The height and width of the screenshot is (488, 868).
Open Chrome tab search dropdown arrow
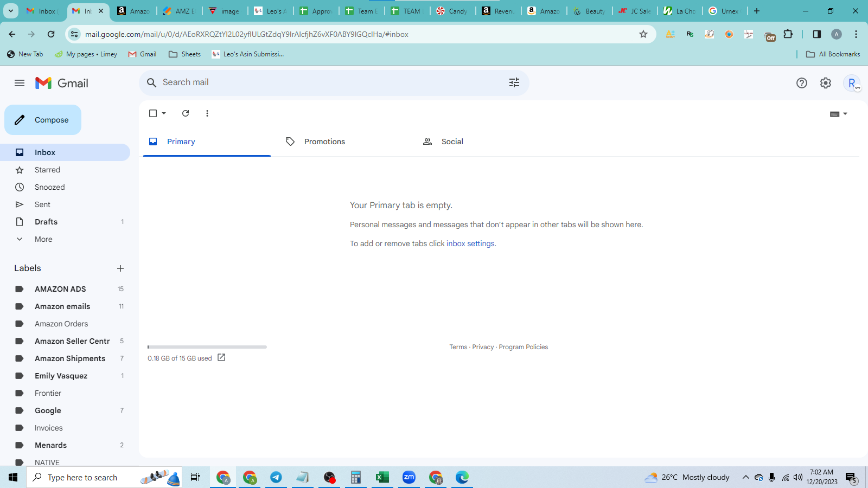pos(11,11)
